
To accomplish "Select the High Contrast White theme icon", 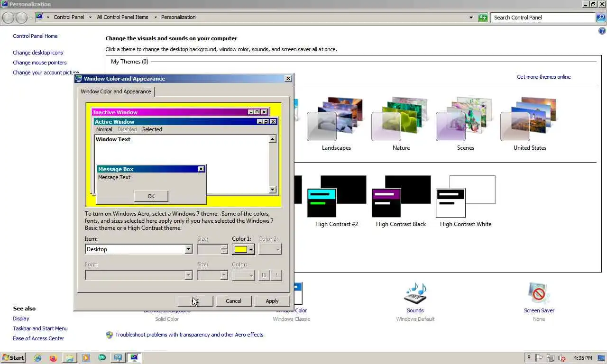I will coord(466,196).
